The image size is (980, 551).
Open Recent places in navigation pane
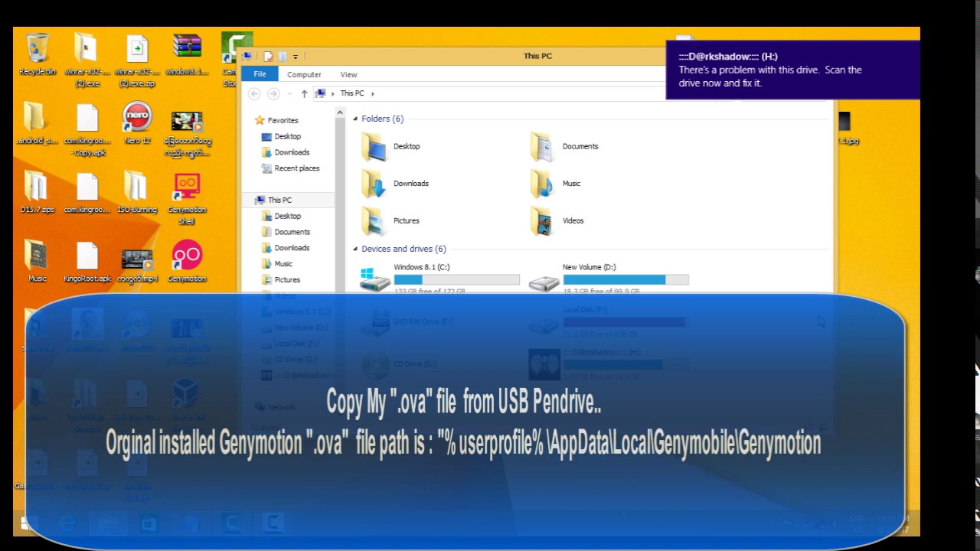(x=290, y=168)
